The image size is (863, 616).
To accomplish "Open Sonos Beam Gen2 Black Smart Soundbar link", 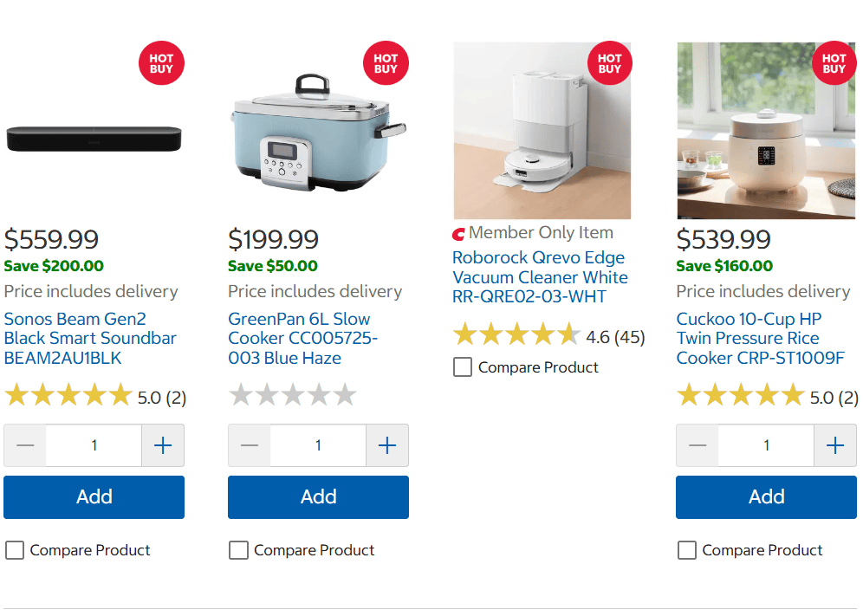I will [x=90, y=338].
